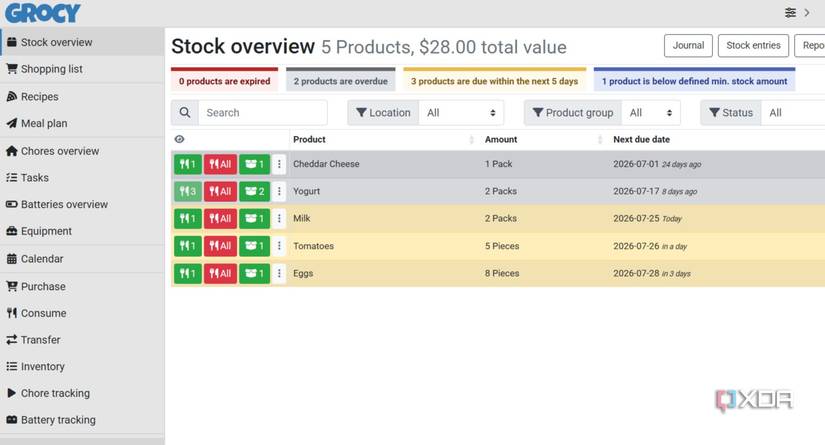Click the Battery tracking icon

tap(12, 420)
